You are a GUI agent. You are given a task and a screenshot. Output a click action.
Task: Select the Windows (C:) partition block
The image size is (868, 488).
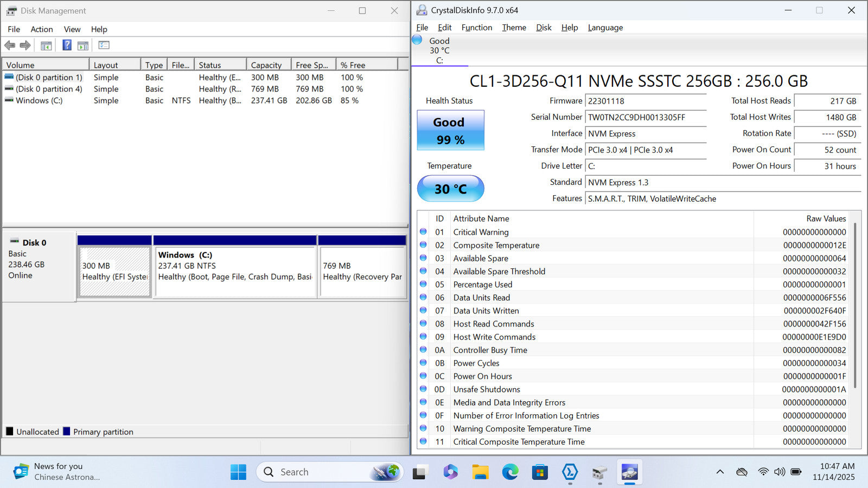(235, 271)
